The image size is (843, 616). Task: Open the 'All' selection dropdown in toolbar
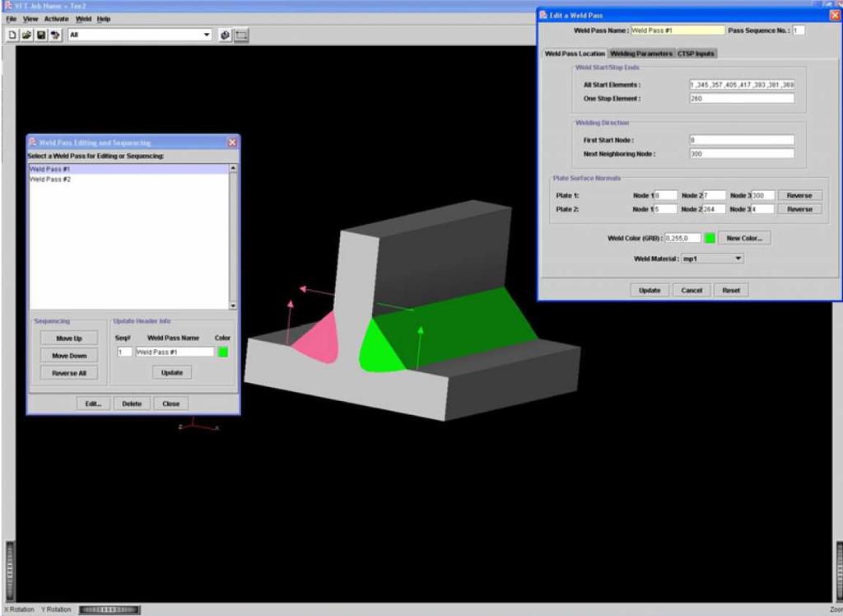(x=140, y=35)
